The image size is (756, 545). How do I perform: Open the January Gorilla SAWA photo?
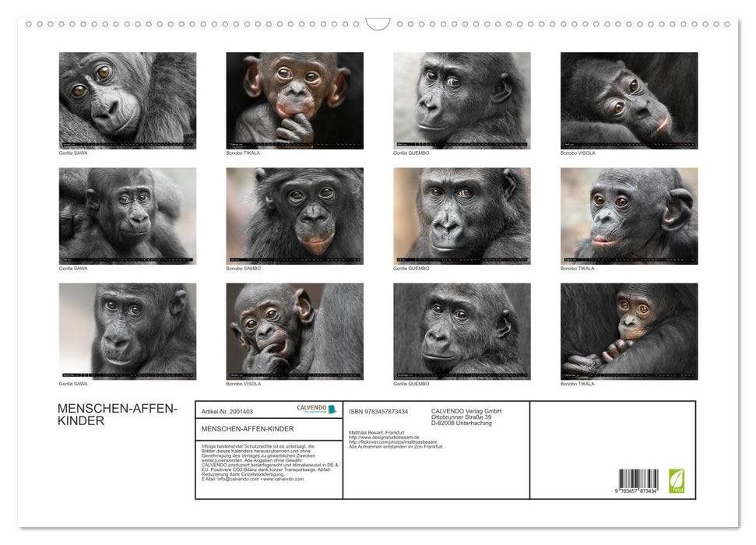(128, 100)
